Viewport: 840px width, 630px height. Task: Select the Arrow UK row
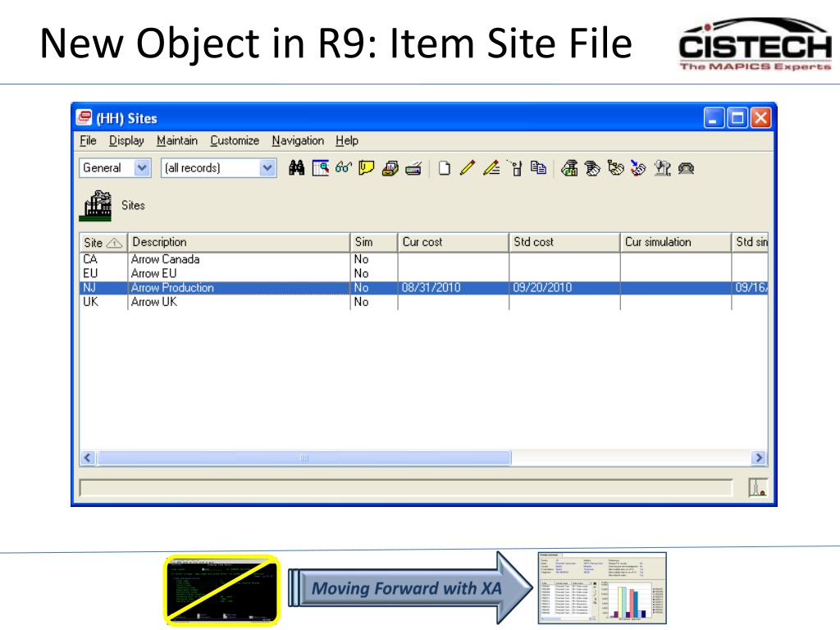(423, 302)
